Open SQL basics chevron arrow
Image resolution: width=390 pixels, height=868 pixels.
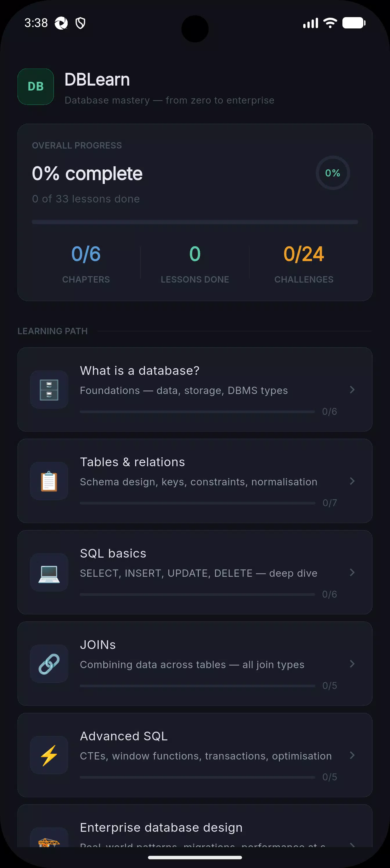click(x=352, y=572)
